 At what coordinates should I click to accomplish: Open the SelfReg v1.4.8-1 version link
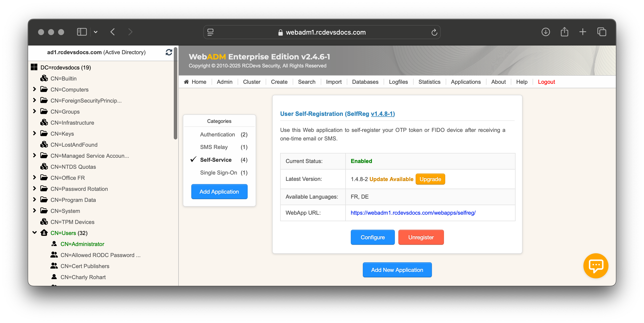[x=382, y=114]
